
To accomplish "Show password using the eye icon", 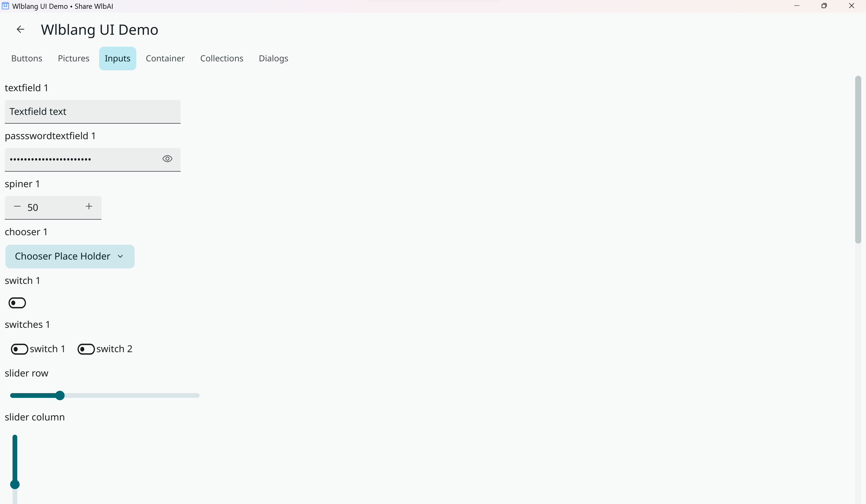I will pyautogui.click(x=167, y=159).
